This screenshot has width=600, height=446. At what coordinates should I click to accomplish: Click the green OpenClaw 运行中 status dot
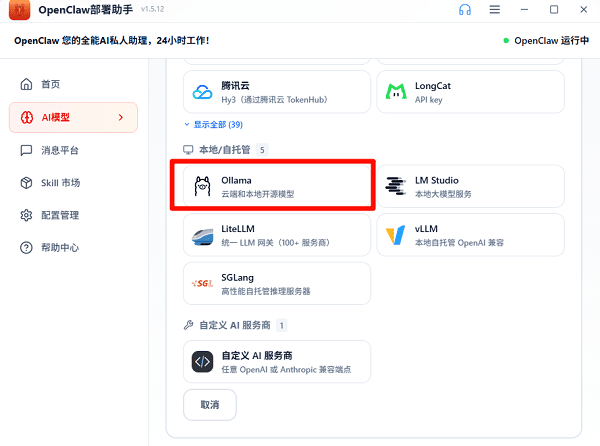(506, 41)
